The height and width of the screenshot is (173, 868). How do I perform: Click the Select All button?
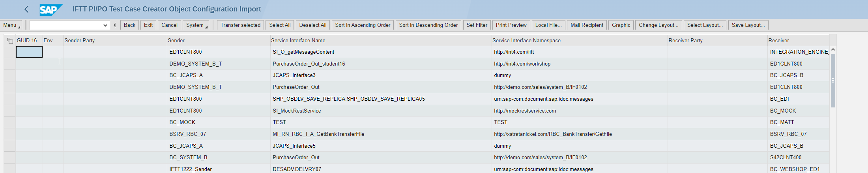(x=280, y=25)
